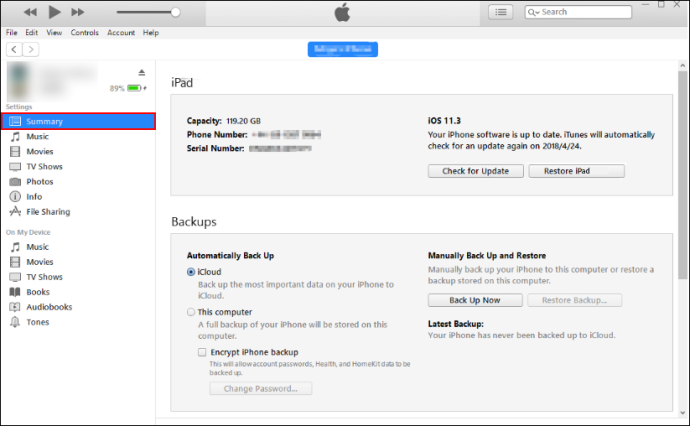690x426 pixels.
Task: Enable the Encrypt iPhone backup checkbox
Action: (x=202, y=352)
